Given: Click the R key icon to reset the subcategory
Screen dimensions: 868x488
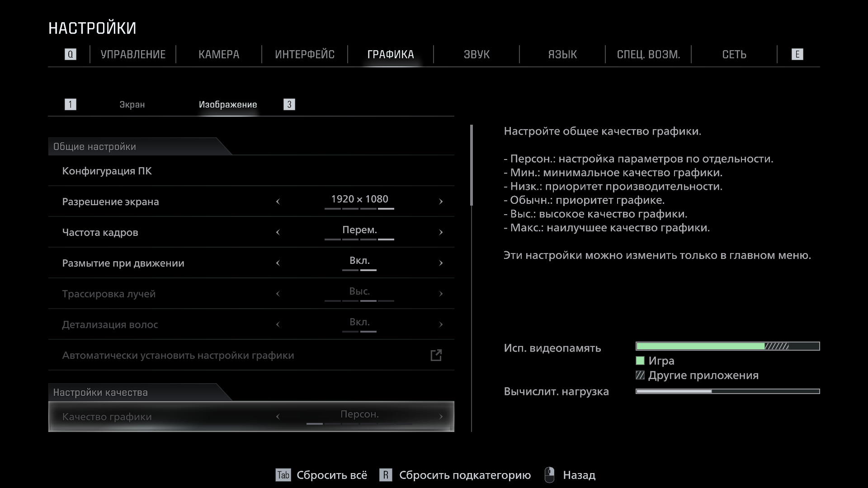Looking at the screenshot, I should click(x=385, y=475).
